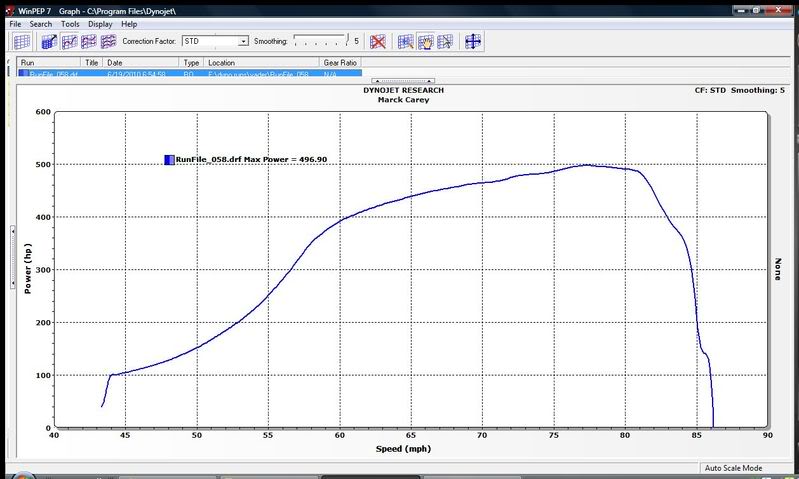Click the four-way arrows autoscale icon

[472, 41]
